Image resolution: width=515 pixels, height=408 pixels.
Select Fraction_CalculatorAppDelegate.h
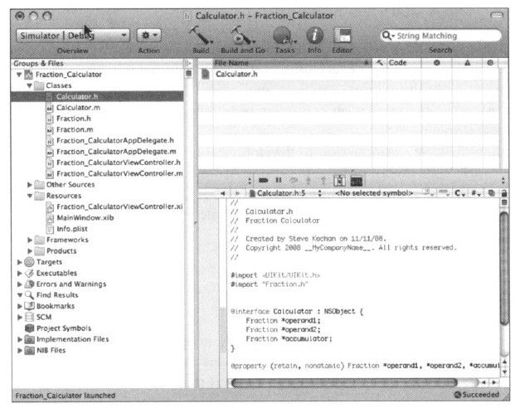(115, 141)
